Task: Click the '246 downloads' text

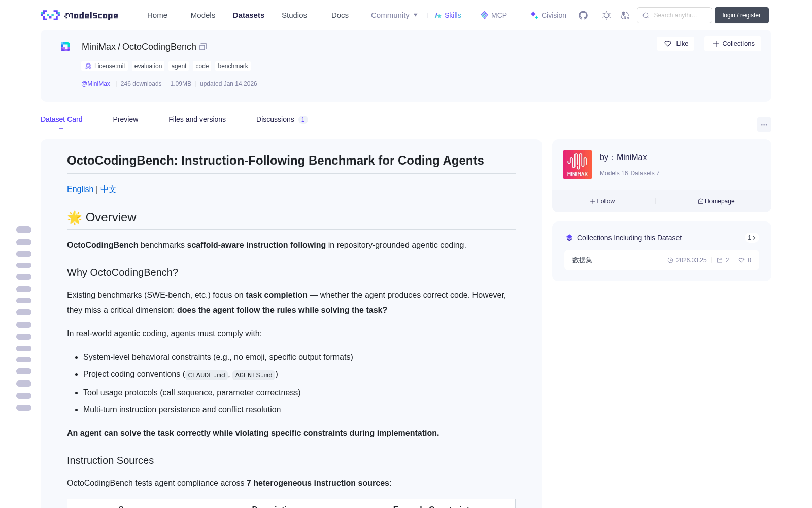Action: [x=141, y=84]
